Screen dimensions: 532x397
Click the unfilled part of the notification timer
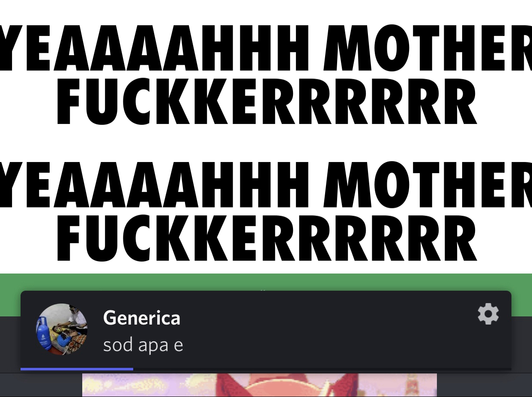coord(322,369)
